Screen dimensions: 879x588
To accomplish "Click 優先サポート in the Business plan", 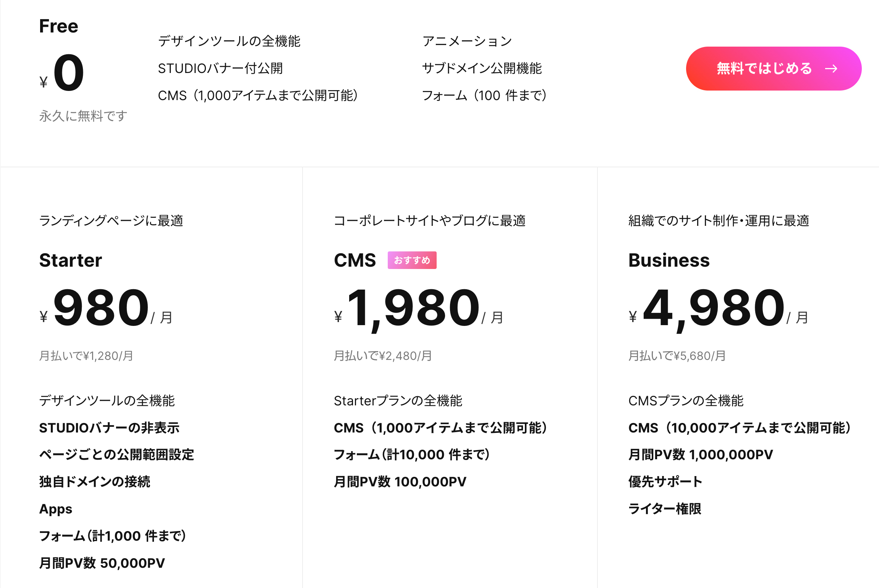I will 665,482.
